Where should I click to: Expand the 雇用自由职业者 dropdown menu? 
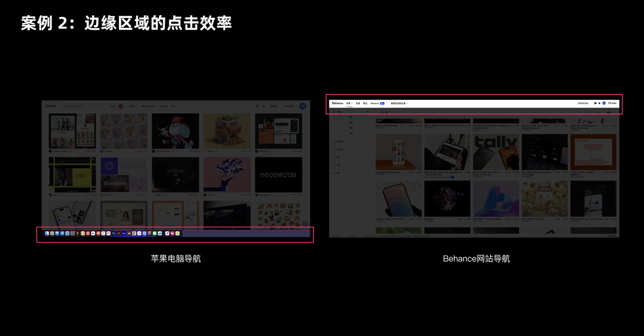(x=399, y=103)
